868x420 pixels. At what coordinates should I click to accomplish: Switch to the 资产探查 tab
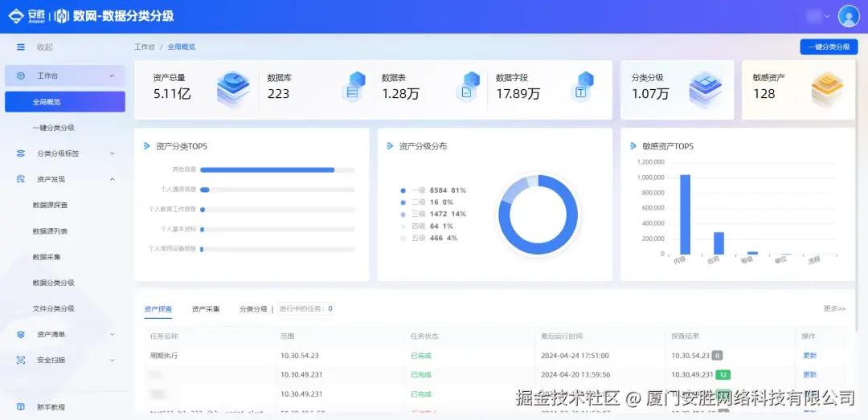[x=158, y=308]
